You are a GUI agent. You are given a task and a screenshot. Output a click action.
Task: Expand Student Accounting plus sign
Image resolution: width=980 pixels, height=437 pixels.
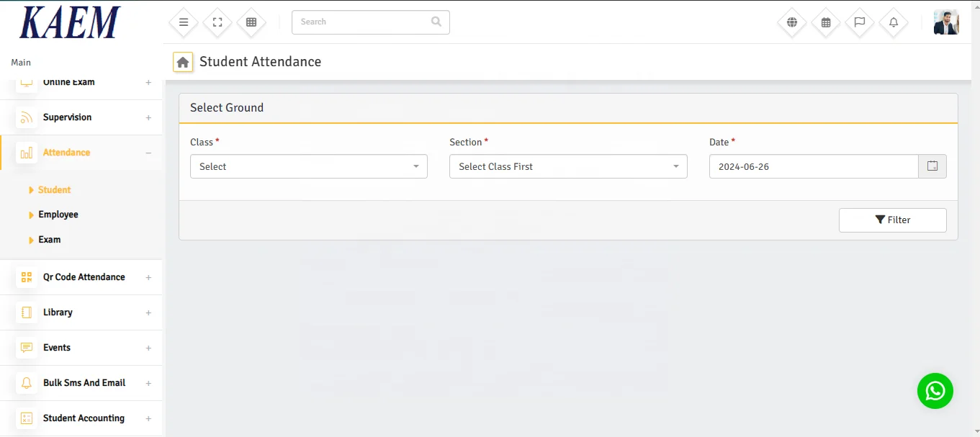(x=148, y=418)
